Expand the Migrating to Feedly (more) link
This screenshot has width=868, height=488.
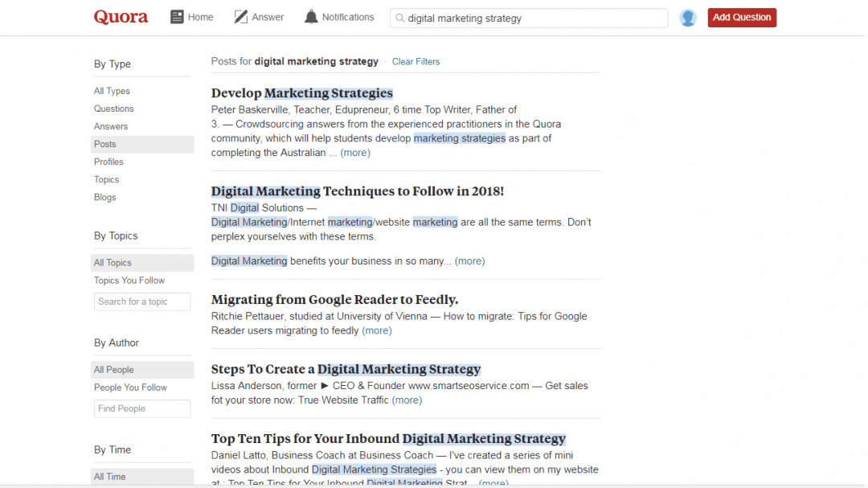376,330
